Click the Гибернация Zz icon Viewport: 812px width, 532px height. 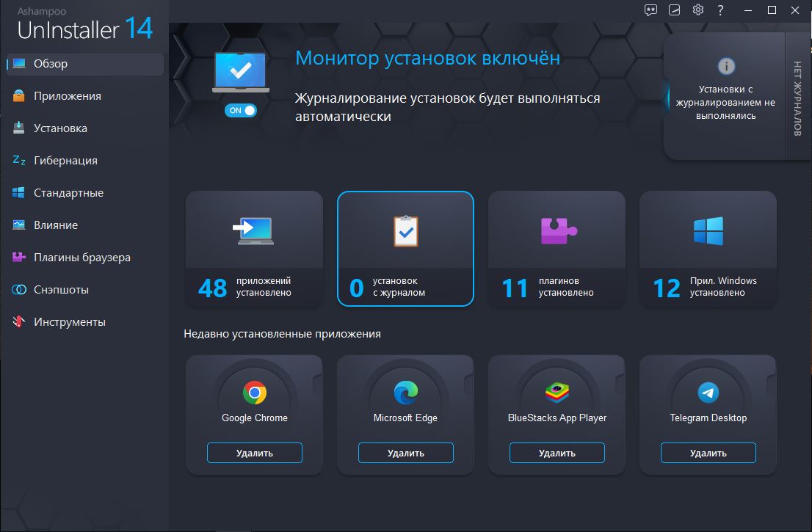point(19,161)
